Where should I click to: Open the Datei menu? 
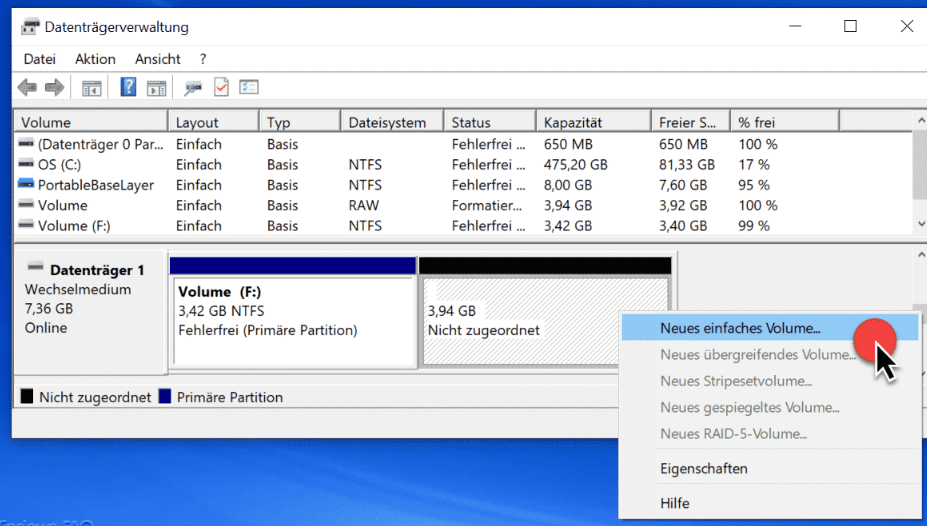[x=40, y=59]
